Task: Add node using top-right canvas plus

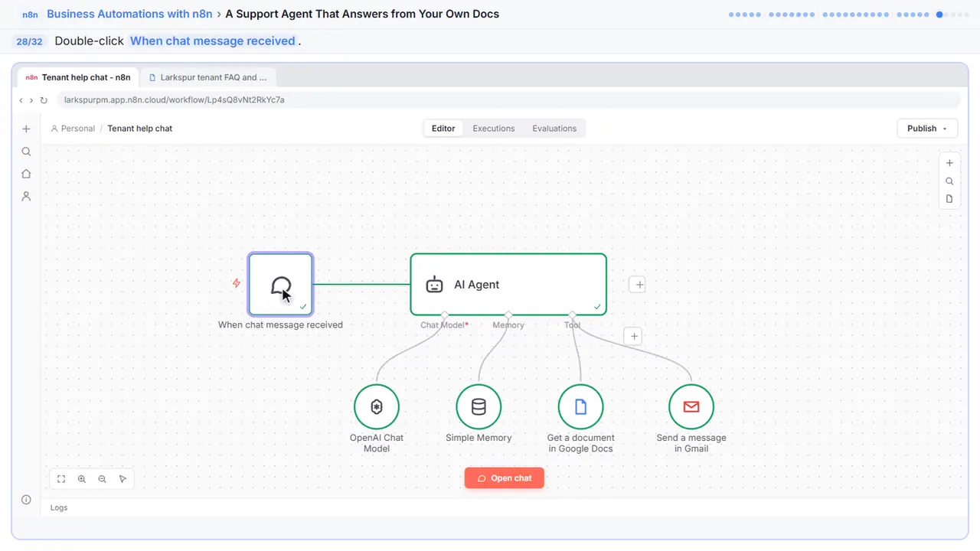Action: 949,163
